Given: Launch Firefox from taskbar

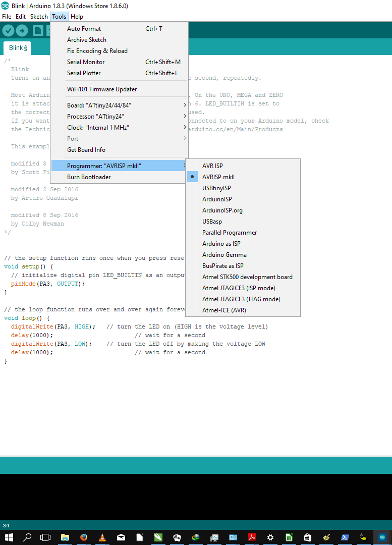Looking at the screenshot, I should coord(83,537).
